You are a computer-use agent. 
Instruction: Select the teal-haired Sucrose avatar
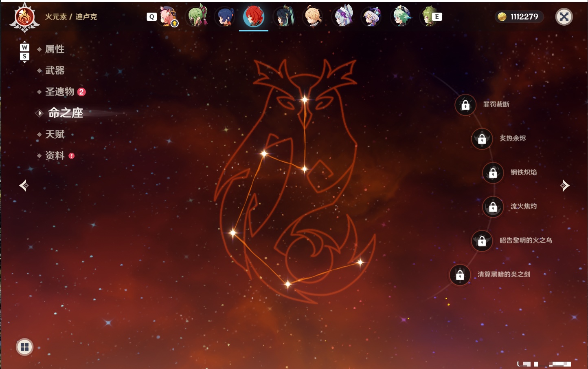(401, 17)
